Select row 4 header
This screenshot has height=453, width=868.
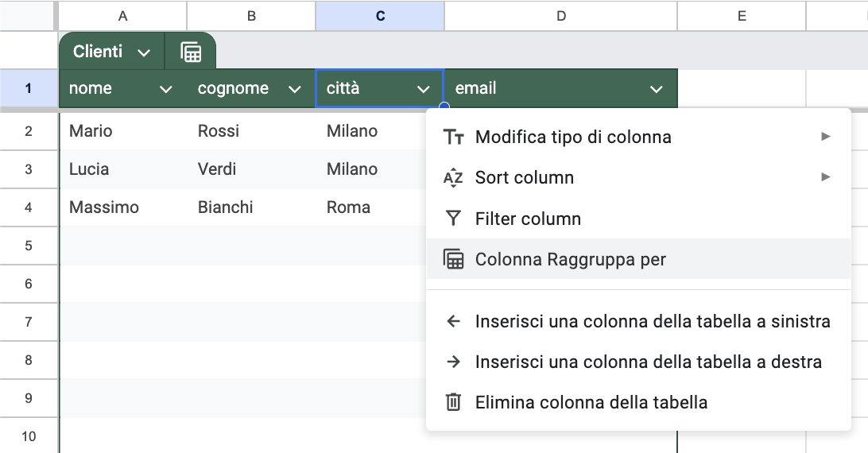(29, 207)
